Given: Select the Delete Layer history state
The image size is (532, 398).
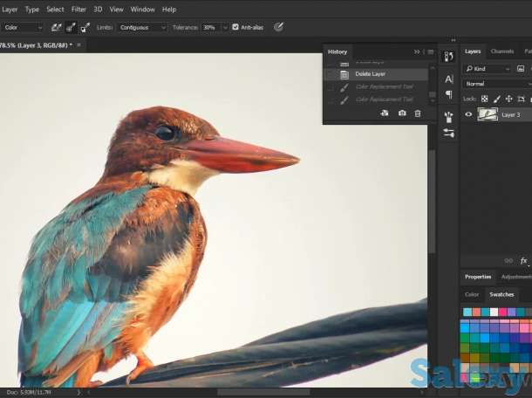Looking at the screenshot, I should [x=376, y=74].
